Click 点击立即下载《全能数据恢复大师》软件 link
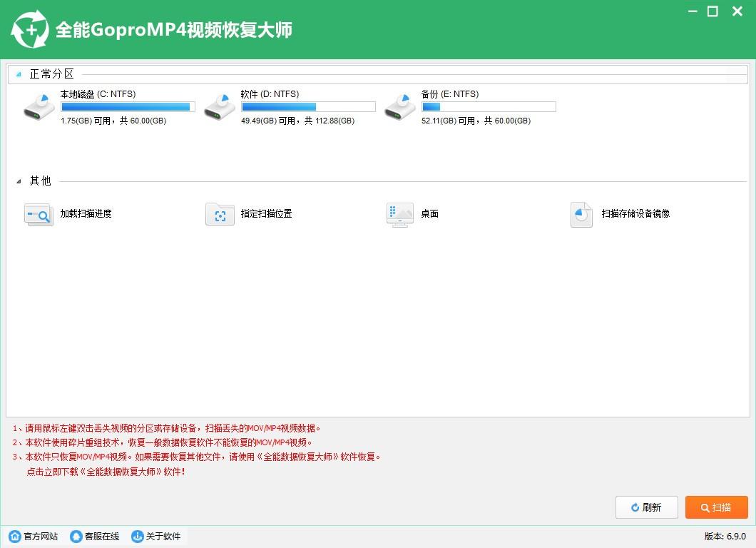This screenshot has height=548, width=756. point(106,472)
